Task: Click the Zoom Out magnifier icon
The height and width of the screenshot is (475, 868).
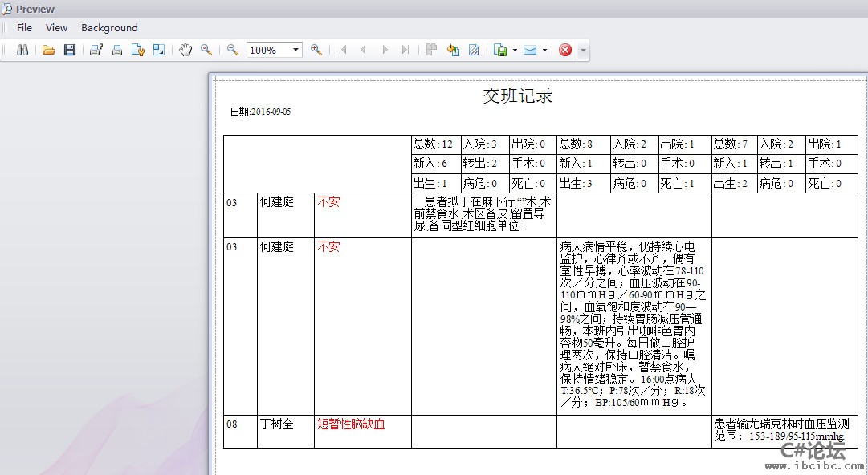Action: click(233, 50)
